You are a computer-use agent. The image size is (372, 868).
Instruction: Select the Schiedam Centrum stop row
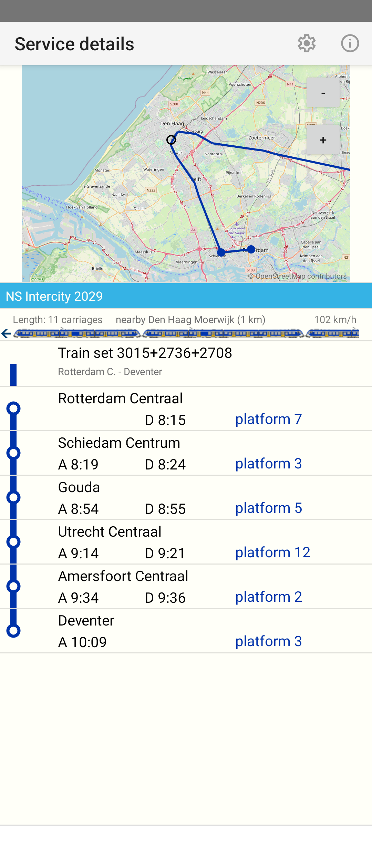(186, 453)
